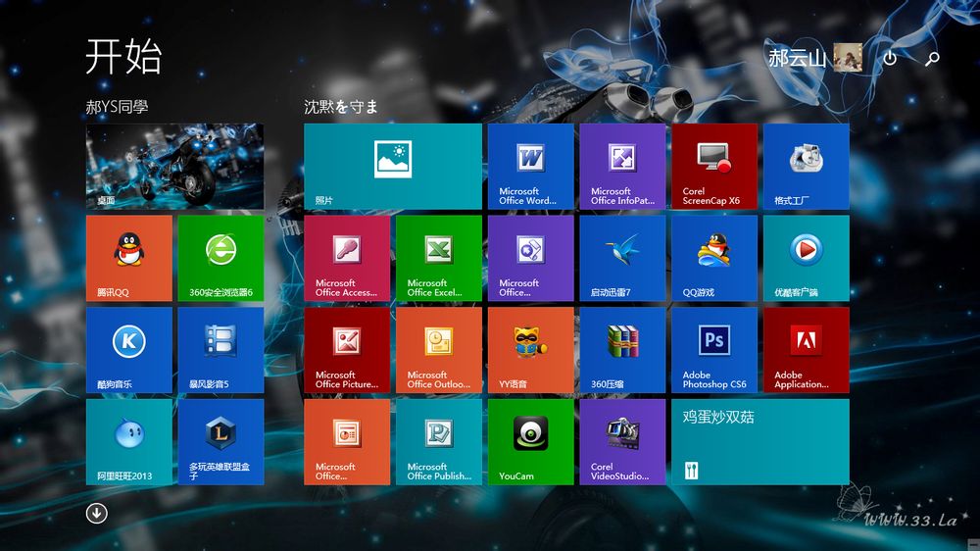The width and height of the screenshot is (980, 551).
Task: Open 暴风影音5 player tile
Action: (x=220, y=350)
